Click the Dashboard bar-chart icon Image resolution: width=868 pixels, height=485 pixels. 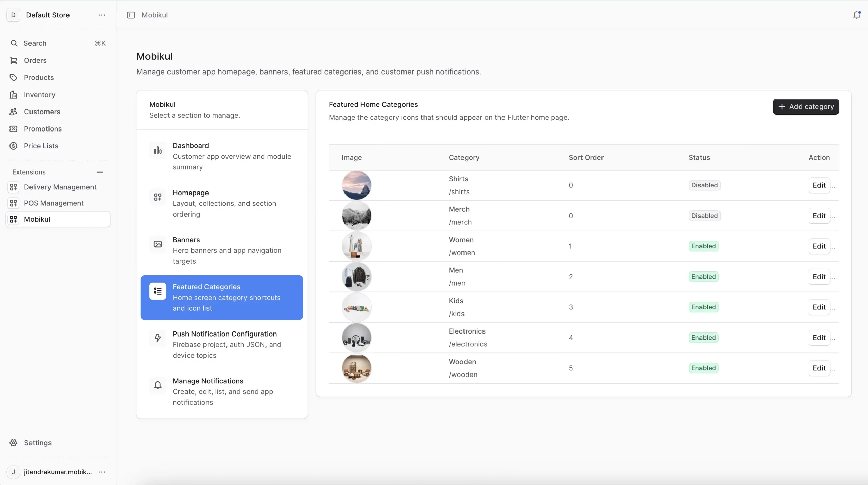[158, 150]
